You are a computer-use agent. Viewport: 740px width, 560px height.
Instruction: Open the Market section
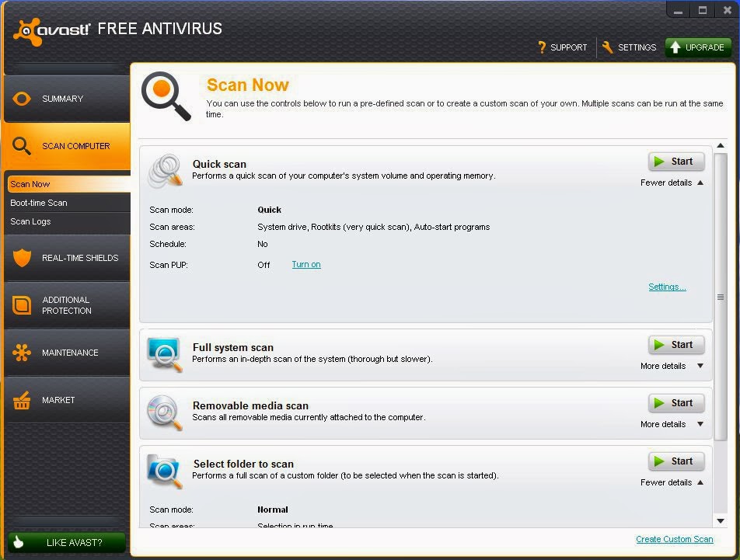tap(66, 400)
